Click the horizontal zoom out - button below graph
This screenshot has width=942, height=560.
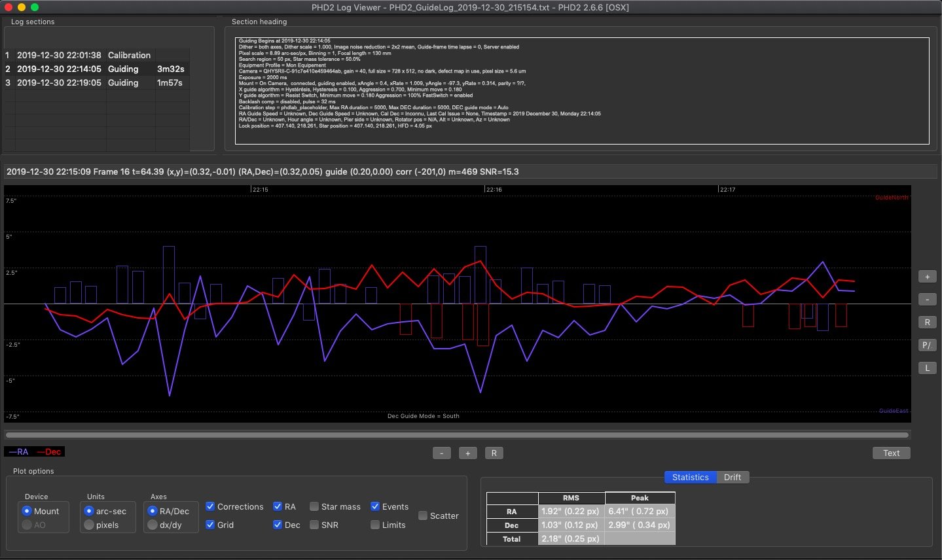tap(442, 453)
